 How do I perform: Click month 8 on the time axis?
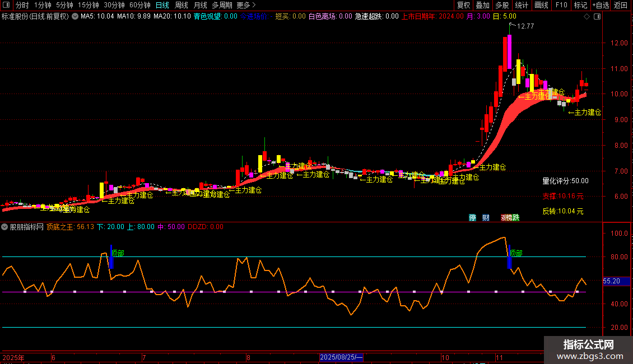click(x=248, y=357)
